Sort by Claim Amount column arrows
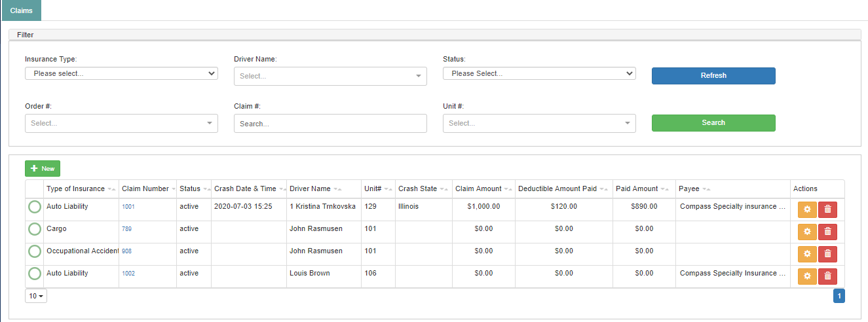This screenshot has width=868, height=322. click(508, 189)
